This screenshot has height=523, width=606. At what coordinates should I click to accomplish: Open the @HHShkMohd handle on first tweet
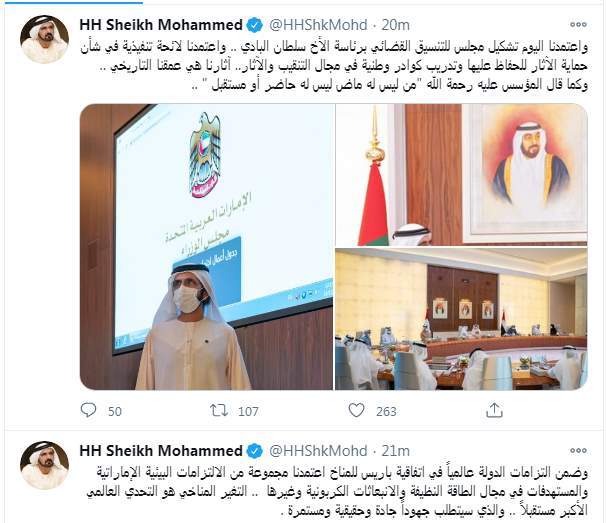(318, 25)
